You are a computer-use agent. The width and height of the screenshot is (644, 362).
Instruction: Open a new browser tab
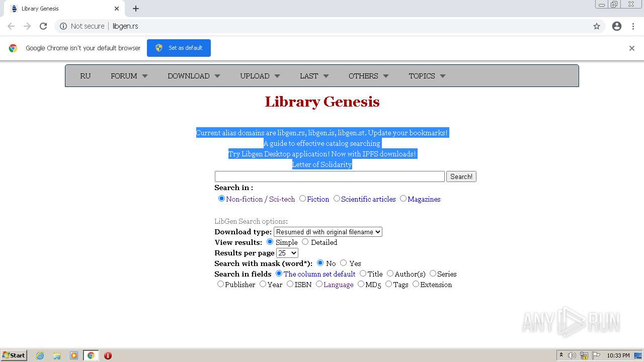(x=136, y=9)
